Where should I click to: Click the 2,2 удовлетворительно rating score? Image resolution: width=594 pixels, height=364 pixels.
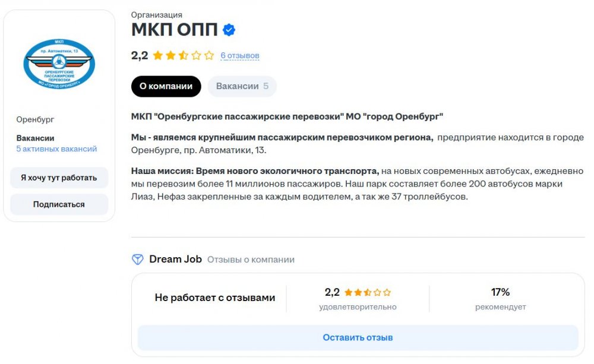coord(358,299)
